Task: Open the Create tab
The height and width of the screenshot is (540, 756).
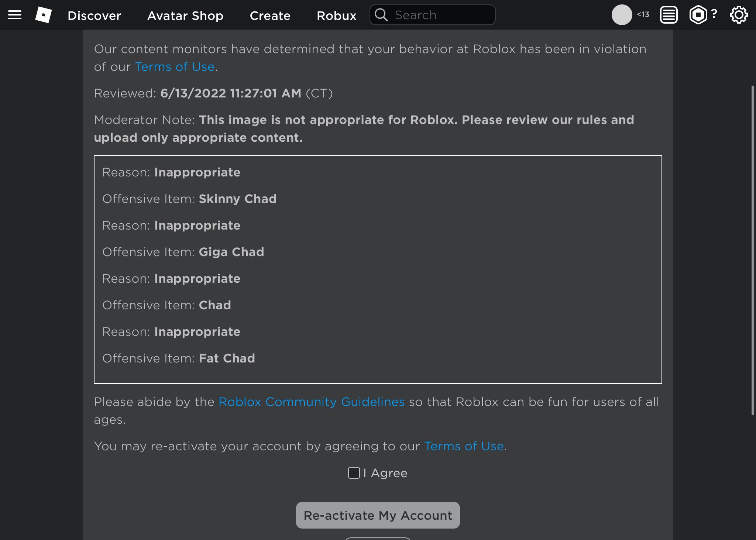Action: [270, 16]
